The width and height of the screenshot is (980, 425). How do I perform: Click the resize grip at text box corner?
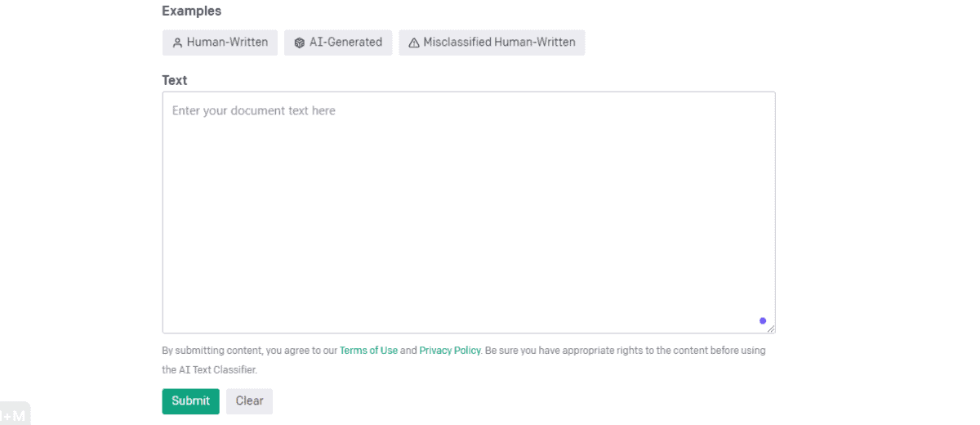pyautogui.click(x=770, y=329)
